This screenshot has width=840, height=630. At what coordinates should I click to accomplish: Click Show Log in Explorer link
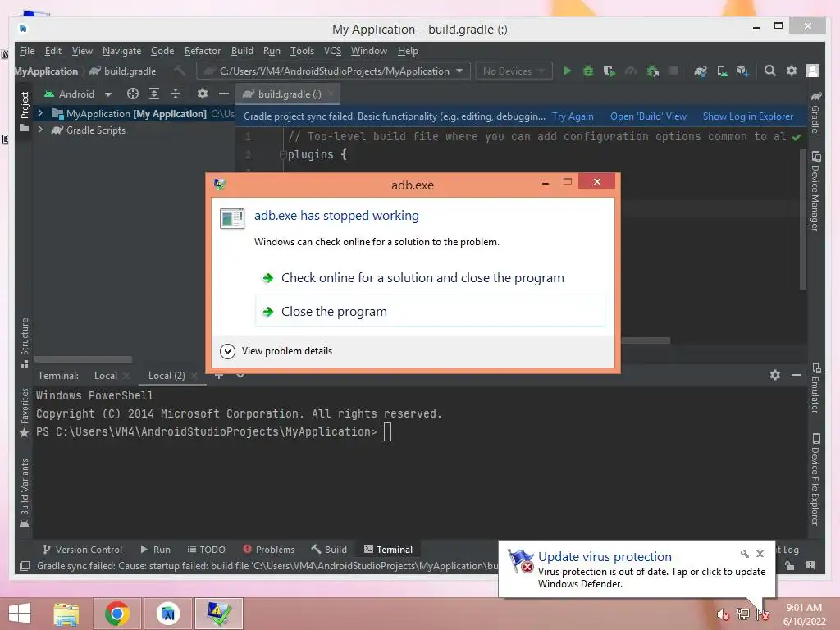click(x=748, y=116)
